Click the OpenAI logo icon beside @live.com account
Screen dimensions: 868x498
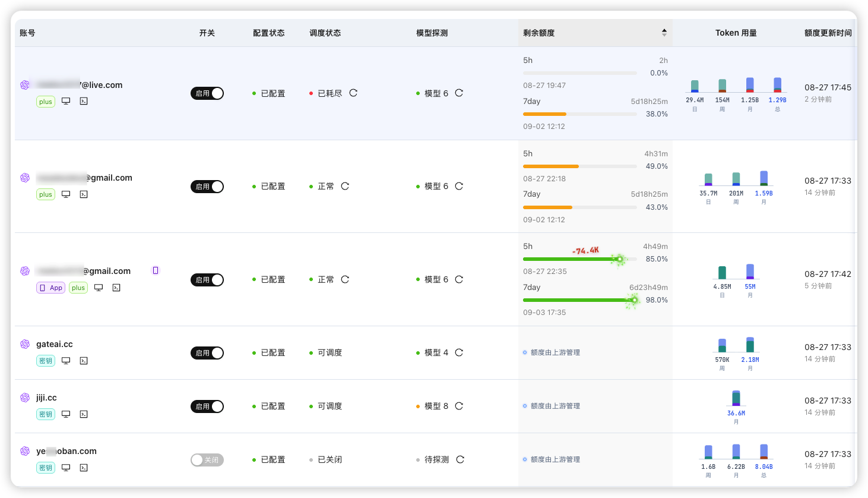(25, 85)
